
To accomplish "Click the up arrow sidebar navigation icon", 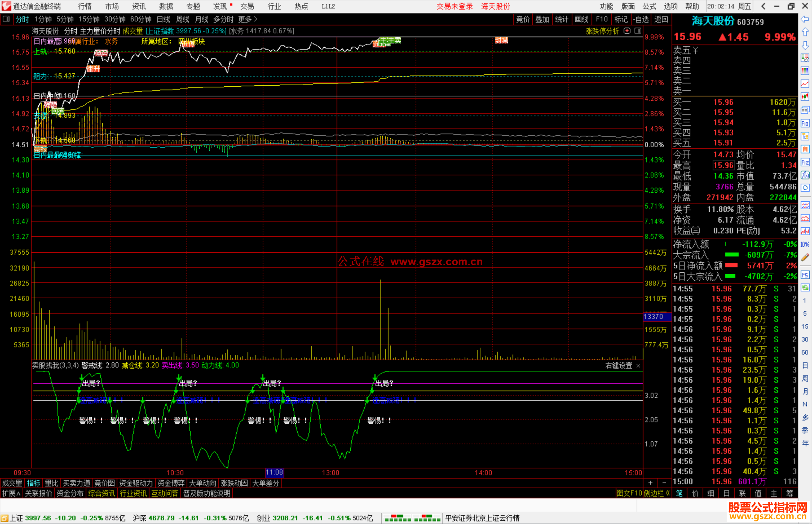I will point(805,32).
